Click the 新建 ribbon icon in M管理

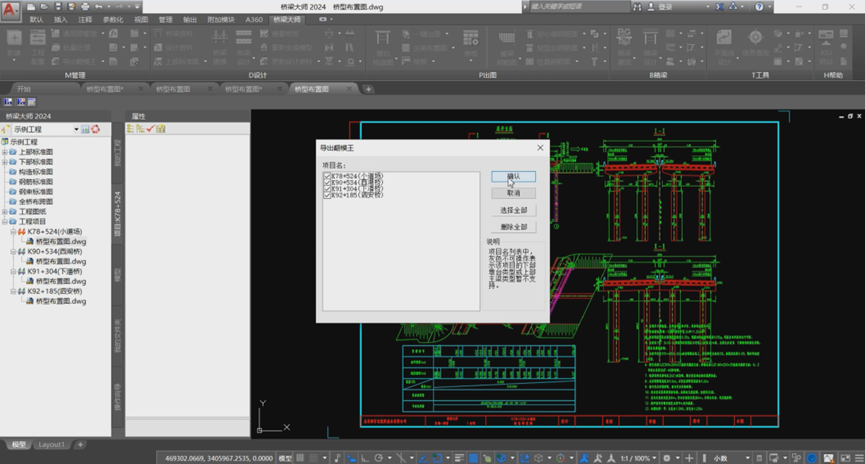(14, 44)
